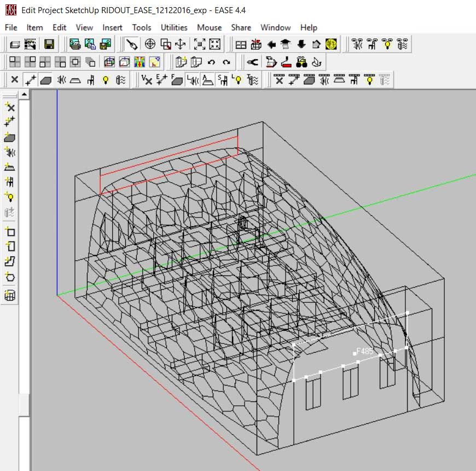The image size is (476, 471).
Task: Click the yellow globe icon
Action: click(x=331, y=45)
